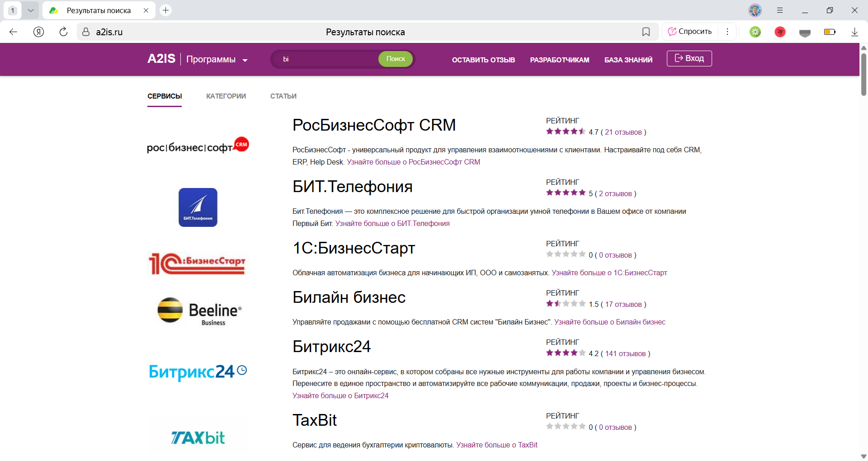The width and height of the screenshot is (868, 461).
Task: Switch to the СТАТЬИ tab
Action: point(283,96)
